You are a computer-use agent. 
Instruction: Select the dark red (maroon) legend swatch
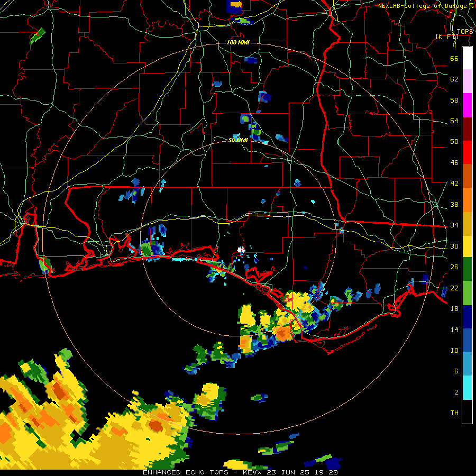tap(467, 129)
